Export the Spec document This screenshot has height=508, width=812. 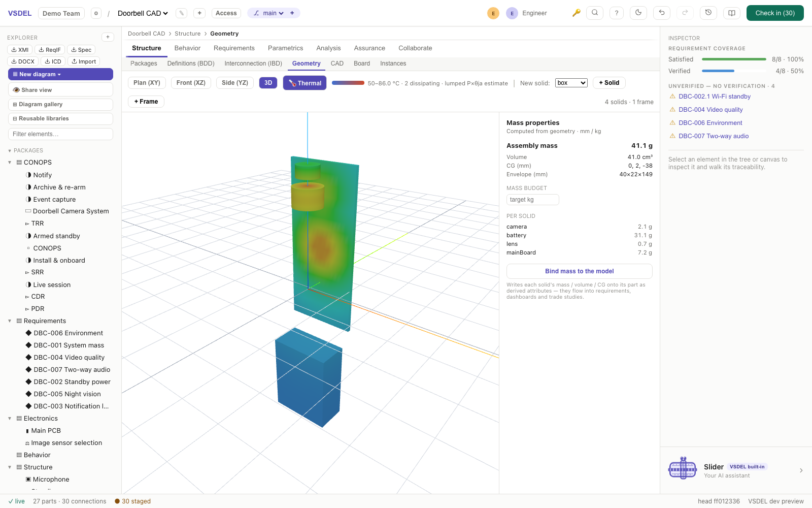[x=81, y=50]
